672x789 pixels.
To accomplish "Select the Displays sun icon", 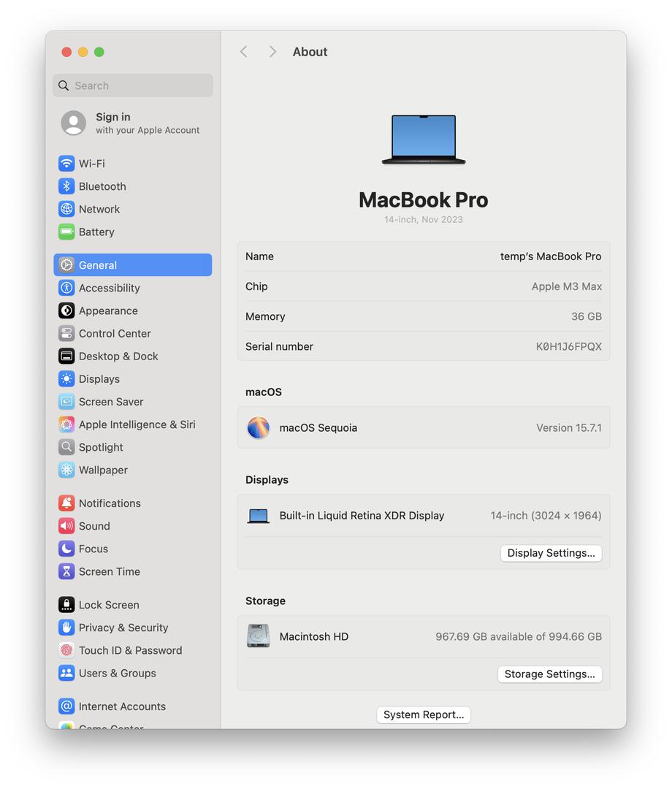I will (x=66, y=379).
